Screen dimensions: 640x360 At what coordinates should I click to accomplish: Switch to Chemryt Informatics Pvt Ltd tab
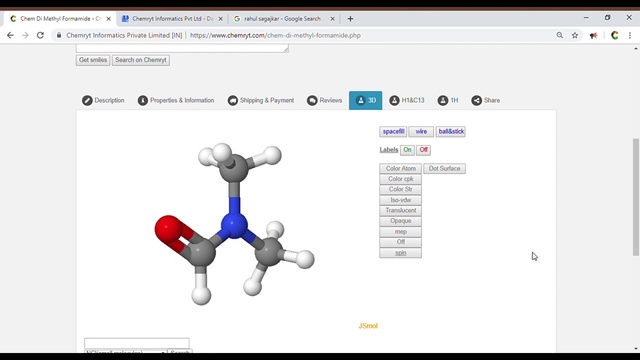(171, 19)
